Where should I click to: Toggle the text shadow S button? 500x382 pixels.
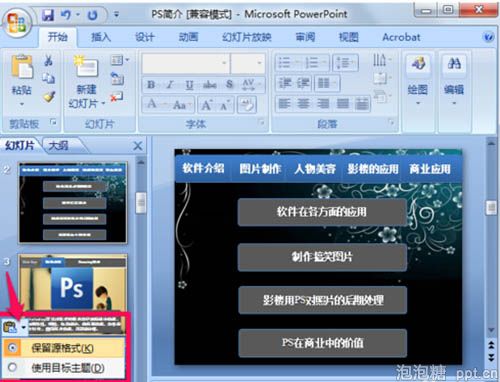pos(229,85)
